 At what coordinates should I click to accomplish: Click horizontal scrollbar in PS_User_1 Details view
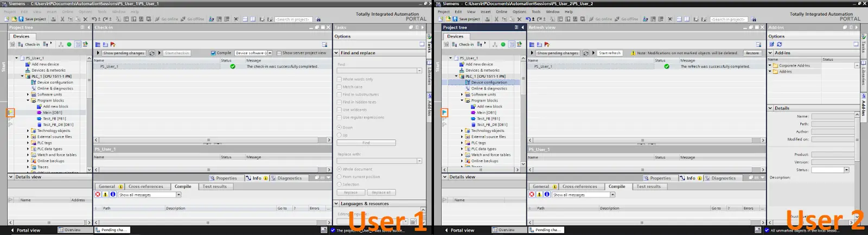pos(49,223)
